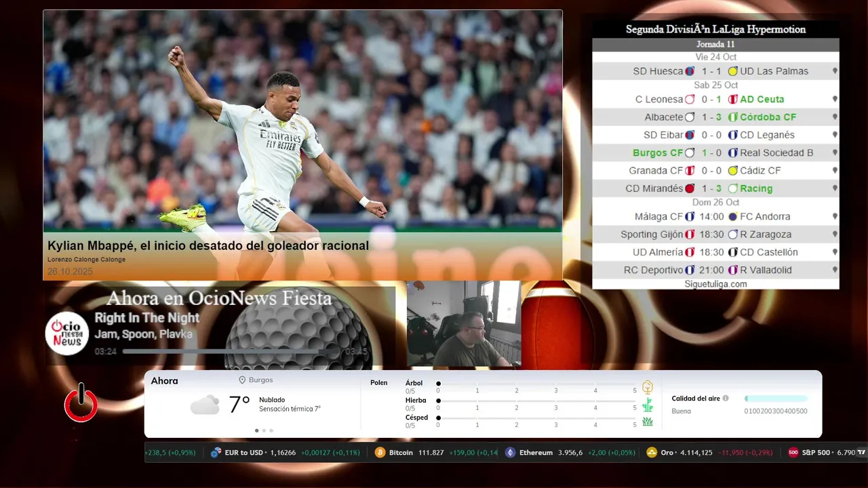Click author Lorenzo Calonge Calonge

[86, 260]
